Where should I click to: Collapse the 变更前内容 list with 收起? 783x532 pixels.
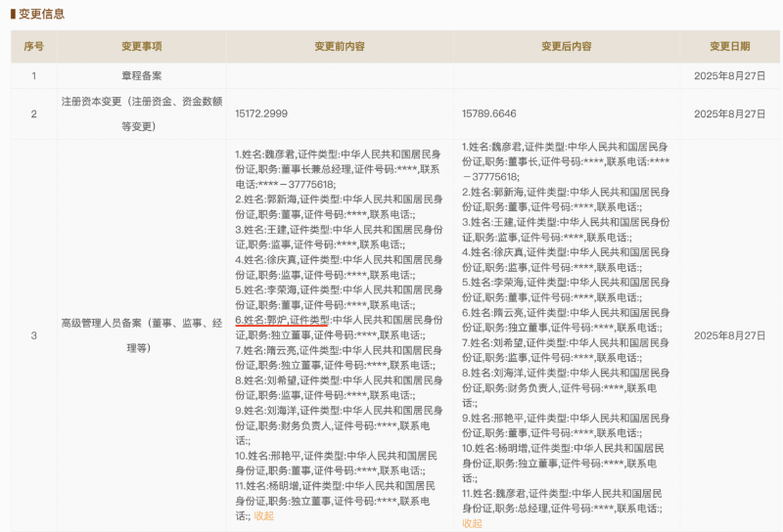click(264, 515)
